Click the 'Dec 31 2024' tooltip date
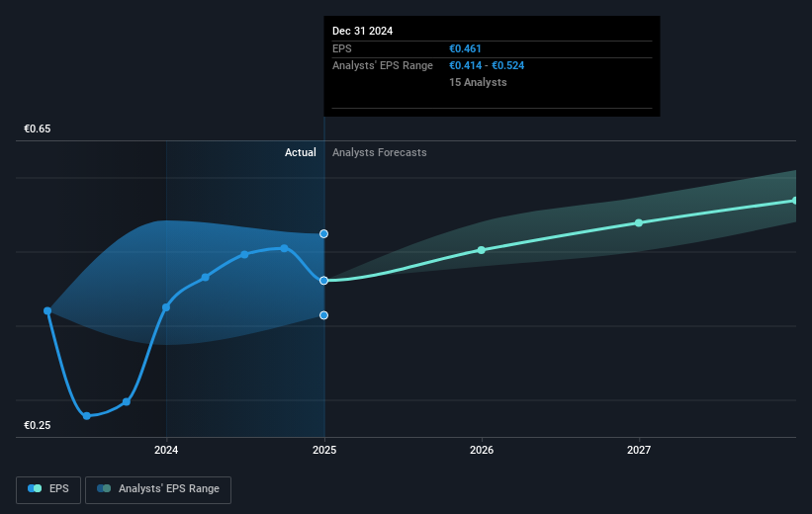 (x=363, y=31)
